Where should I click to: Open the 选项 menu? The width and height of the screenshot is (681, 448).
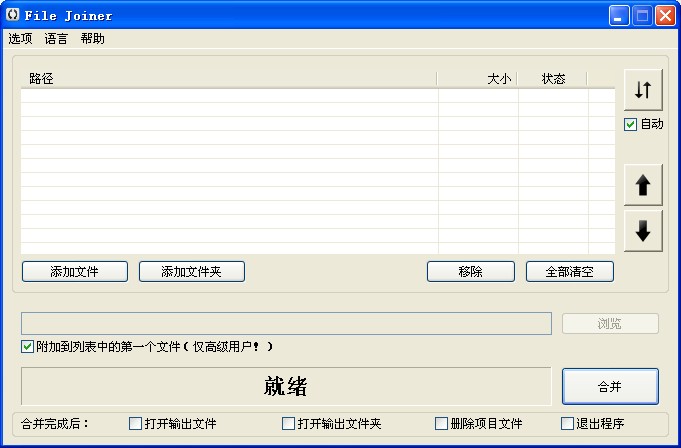point(20,39)
